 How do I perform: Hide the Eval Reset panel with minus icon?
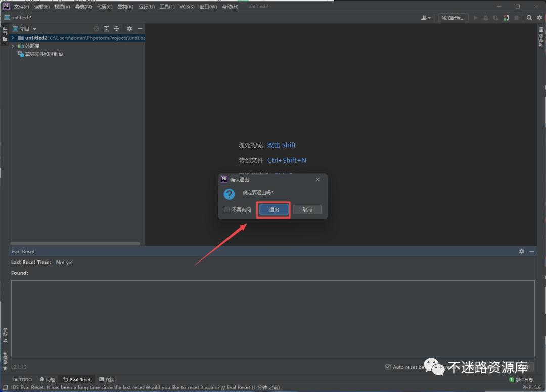pyautogui.click(x=532, y=251)
